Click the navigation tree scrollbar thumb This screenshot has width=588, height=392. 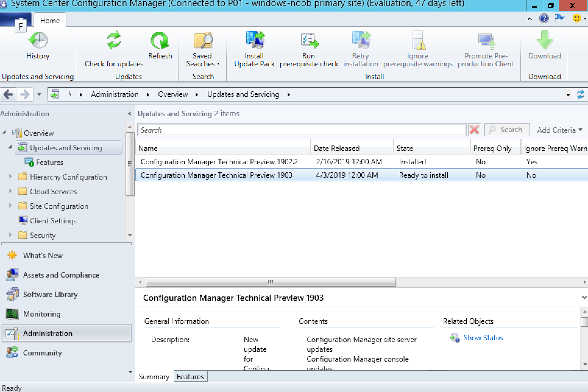click(x=130, y=164)
